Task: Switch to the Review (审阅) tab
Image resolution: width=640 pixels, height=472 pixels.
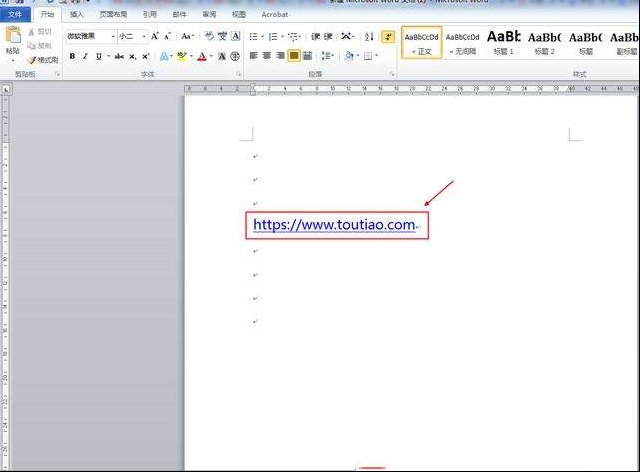Action: click(209, 14)
